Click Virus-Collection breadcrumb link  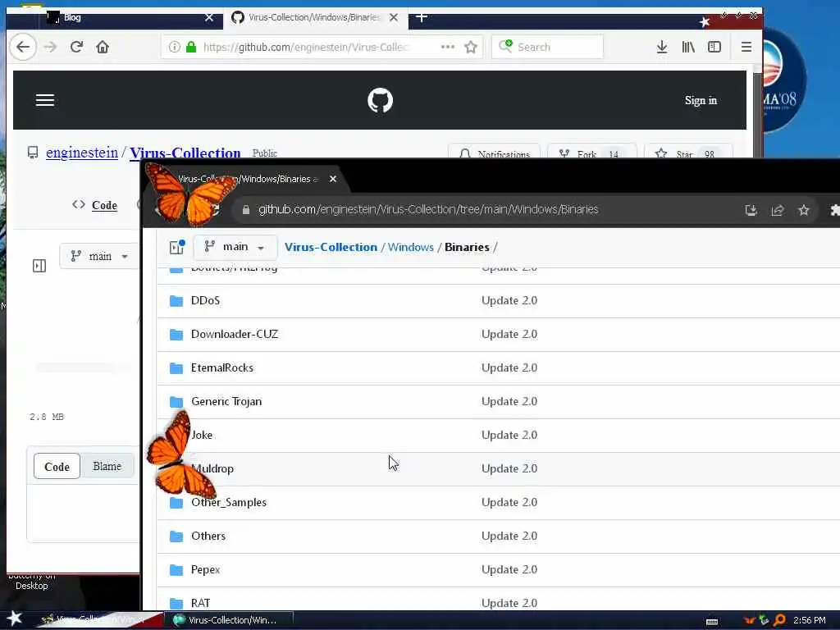[331, 247]
